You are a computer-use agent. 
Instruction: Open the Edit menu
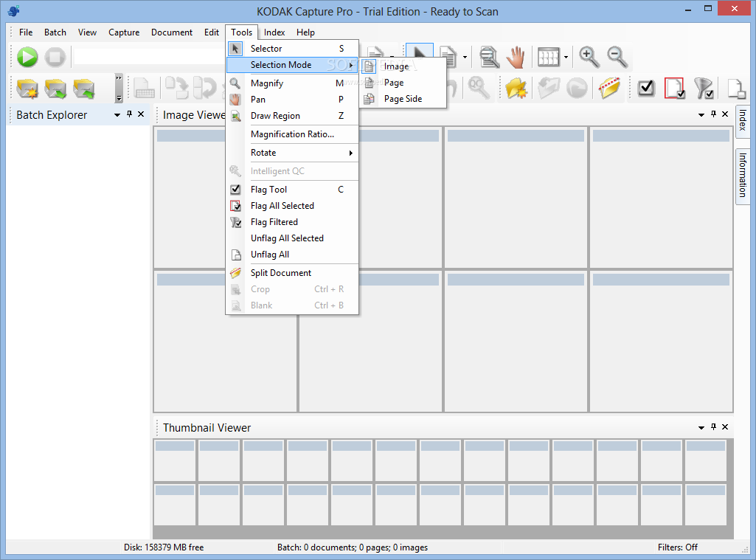(x=212, y=32)
